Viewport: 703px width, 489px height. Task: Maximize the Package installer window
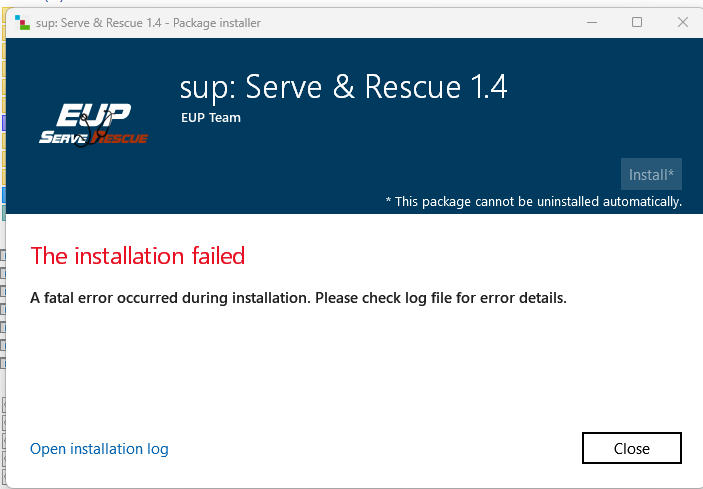coord(637,22)
